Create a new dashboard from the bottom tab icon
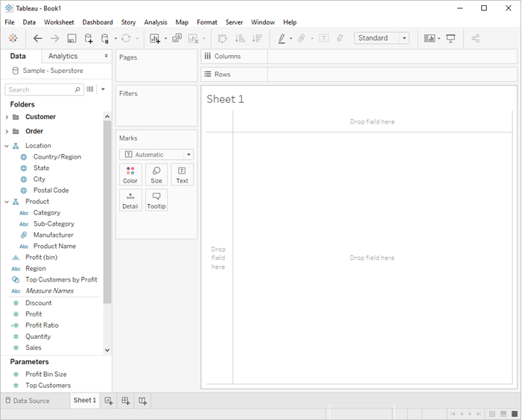 [126, 401]
